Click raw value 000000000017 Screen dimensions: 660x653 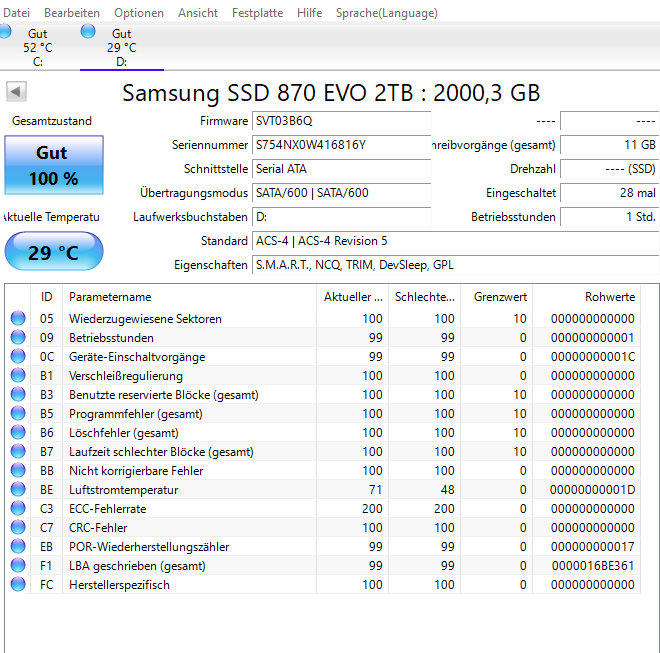tap(593, 546)
